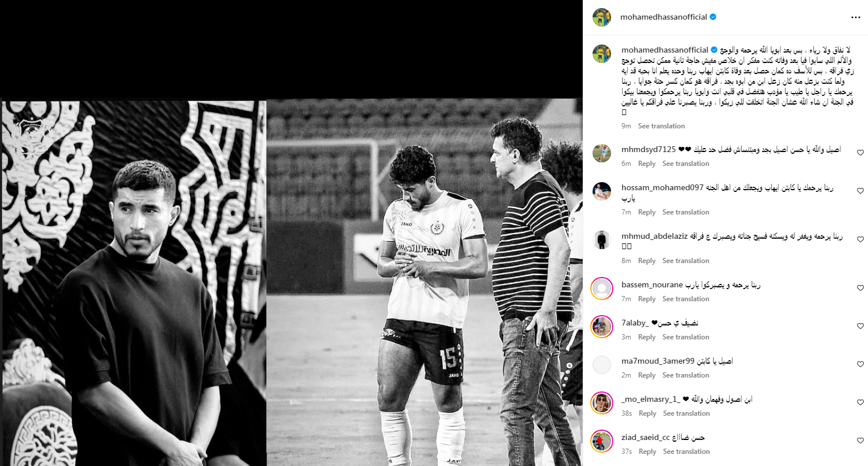
Task: Open ziad_saeid_cc profile avatar
Action: point(602,441)
